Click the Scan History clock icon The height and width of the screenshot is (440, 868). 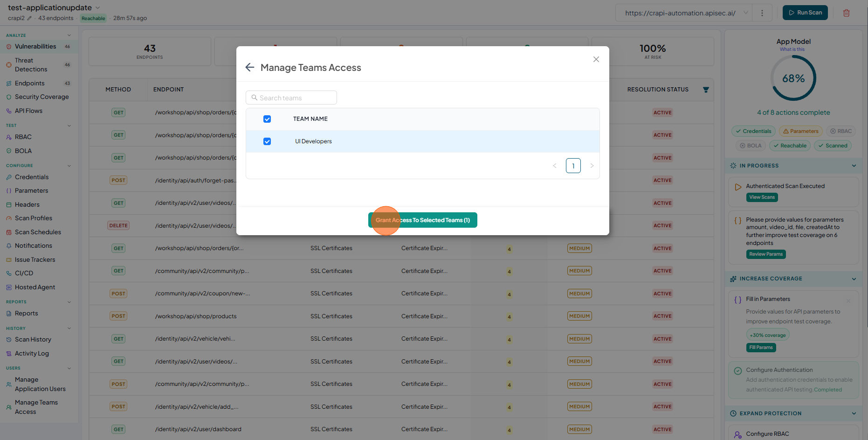point(9,340)
